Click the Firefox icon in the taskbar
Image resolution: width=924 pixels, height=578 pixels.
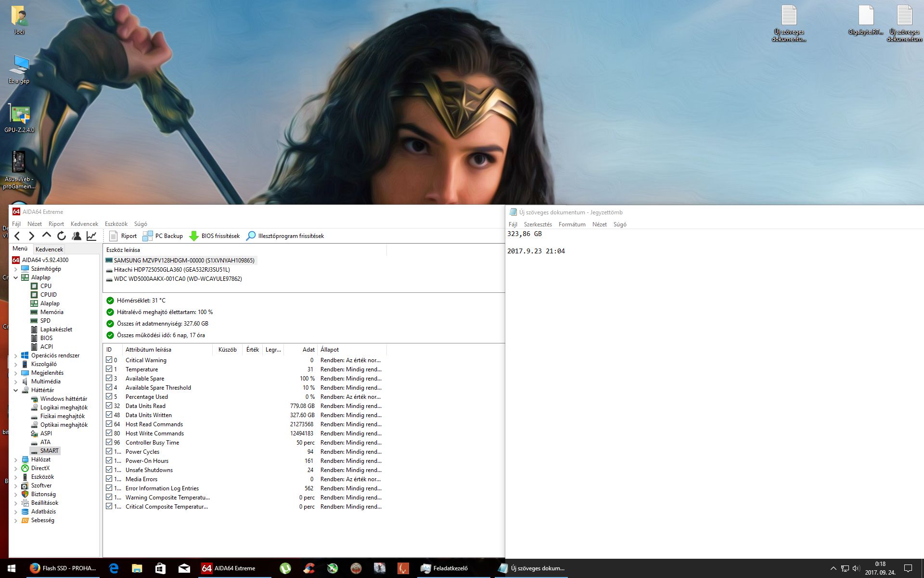point(35,568)
